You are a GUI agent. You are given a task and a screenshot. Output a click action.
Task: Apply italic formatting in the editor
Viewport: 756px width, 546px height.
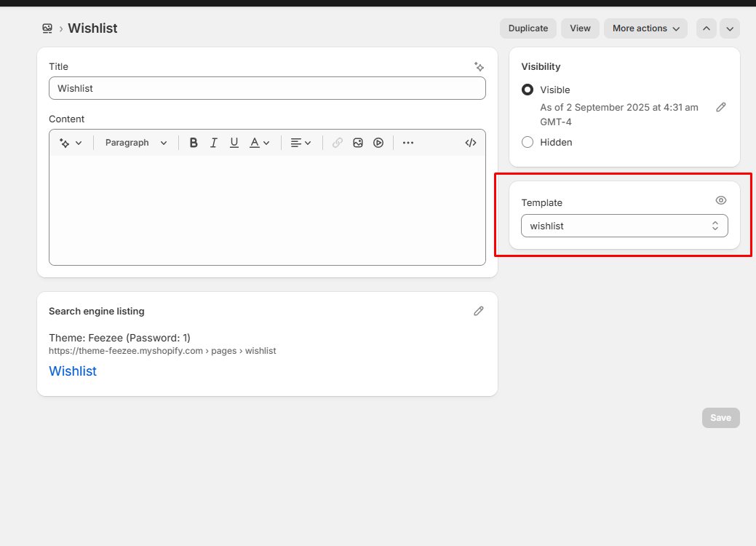pyautogui.click(x=214, y=143)
